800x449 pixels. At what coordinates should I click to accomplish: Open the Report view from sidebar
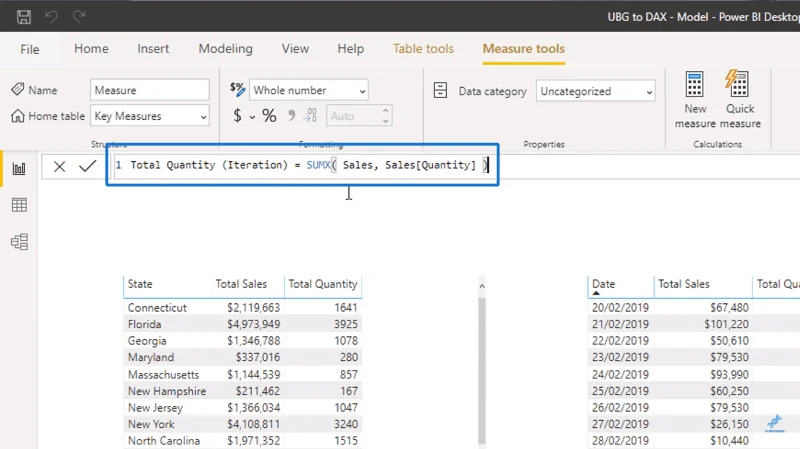(x=19, y=168)
